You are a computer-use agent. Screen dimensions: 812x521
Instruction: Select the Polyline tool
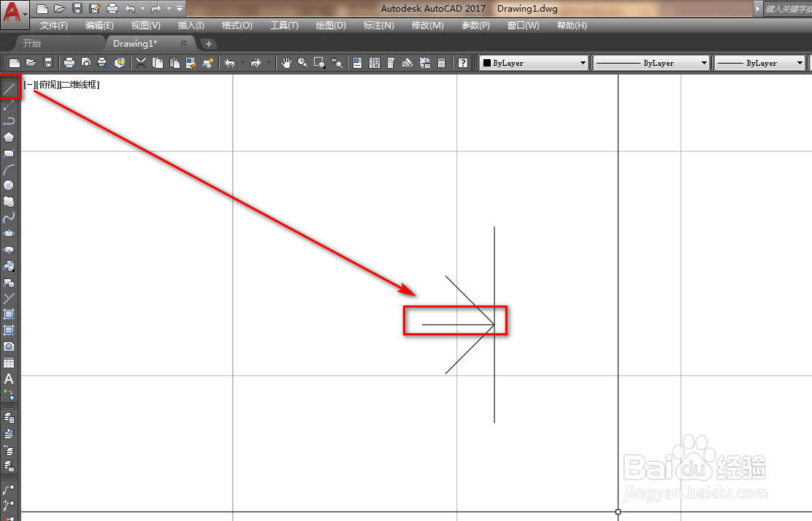click(x=9, y=121)
